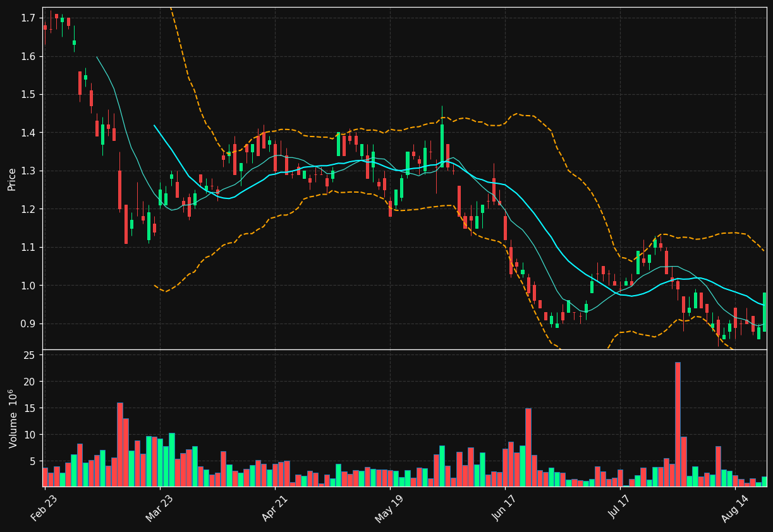Select the last green candlestick at the chart's right edge
Image resolution: width=773 pixels, height=532 pixels.
[764, 312]
